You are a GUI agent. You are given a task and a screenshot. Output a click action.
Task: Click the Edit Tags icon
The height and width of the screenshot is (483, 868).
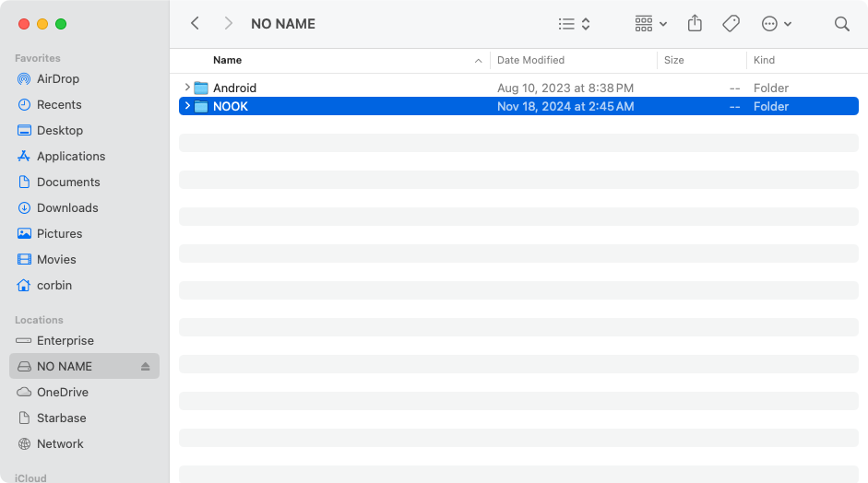tap(731, 24)
